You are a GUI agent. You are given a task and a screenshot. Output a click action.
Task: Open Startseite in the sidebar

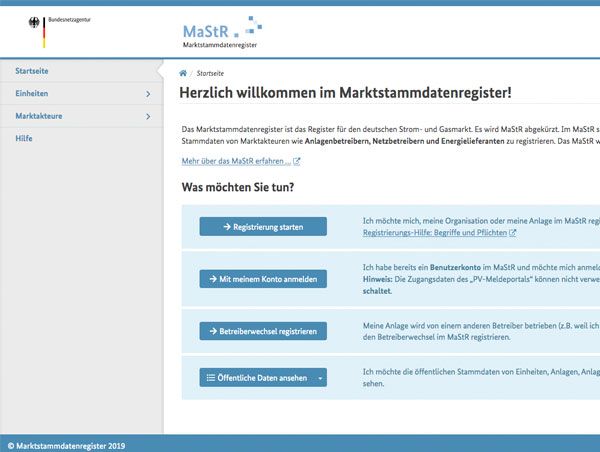coord(32,71)
